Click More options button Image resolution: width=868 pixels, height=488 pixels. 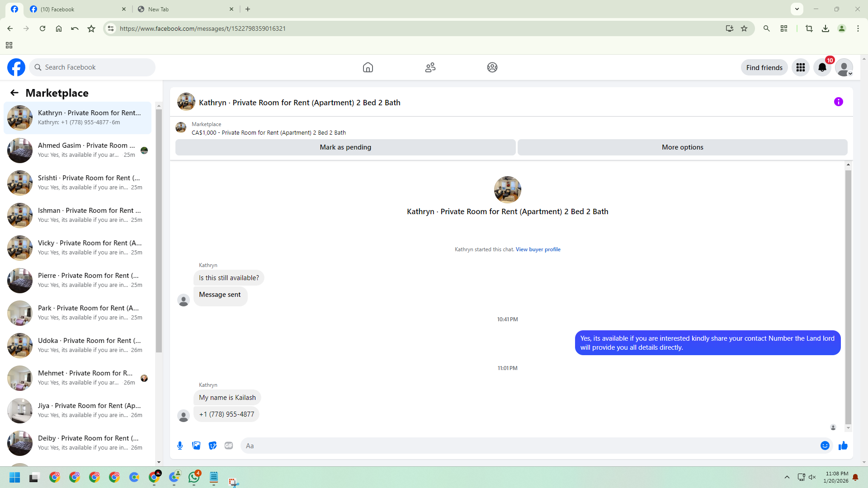[682, 147]
